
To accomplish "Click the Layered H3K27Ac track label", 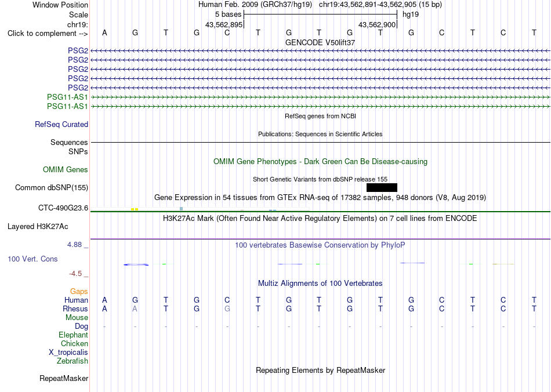I will coord(38,227).
